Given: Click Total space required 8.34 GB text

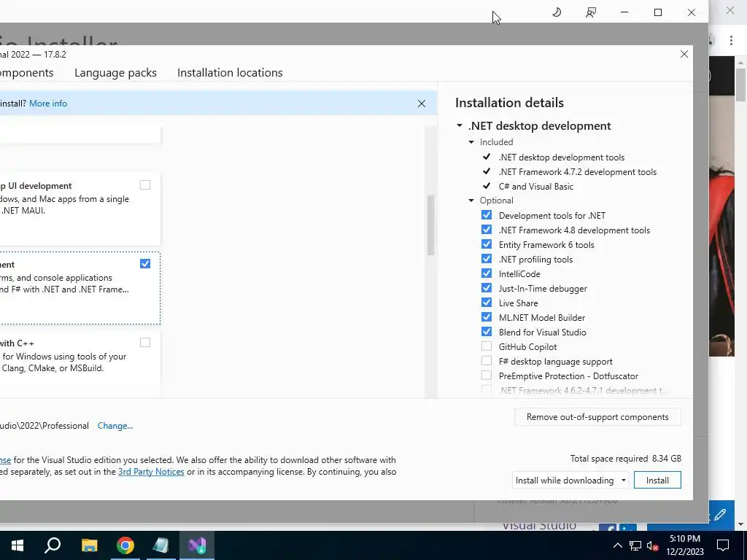Looking at the screenshot, I should [625, 459].
